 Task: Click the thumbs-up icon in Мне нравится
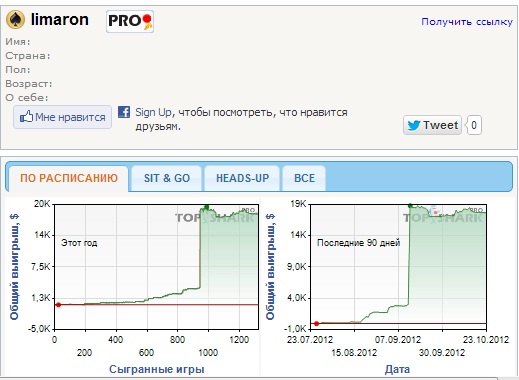coord(27,117)
